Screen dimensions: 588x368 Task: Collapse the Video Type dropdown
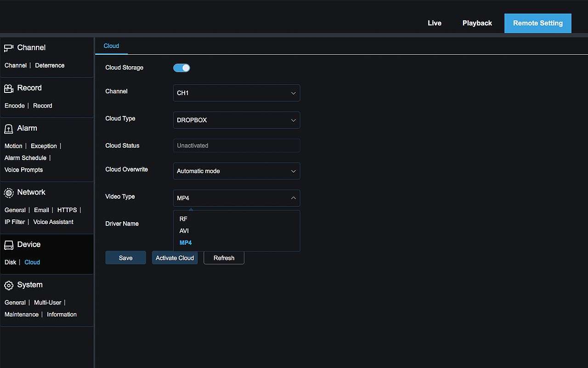236,198
